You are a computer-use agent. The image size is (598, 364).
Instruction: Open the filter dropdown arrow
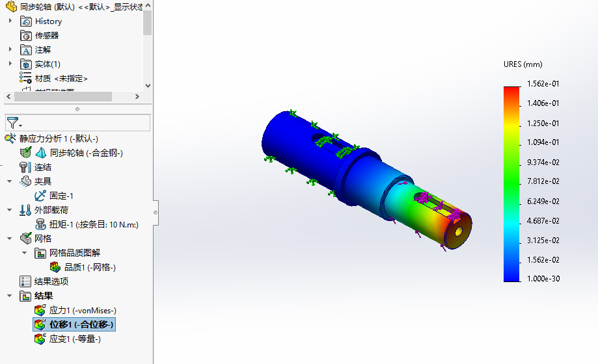coord(21,125)
